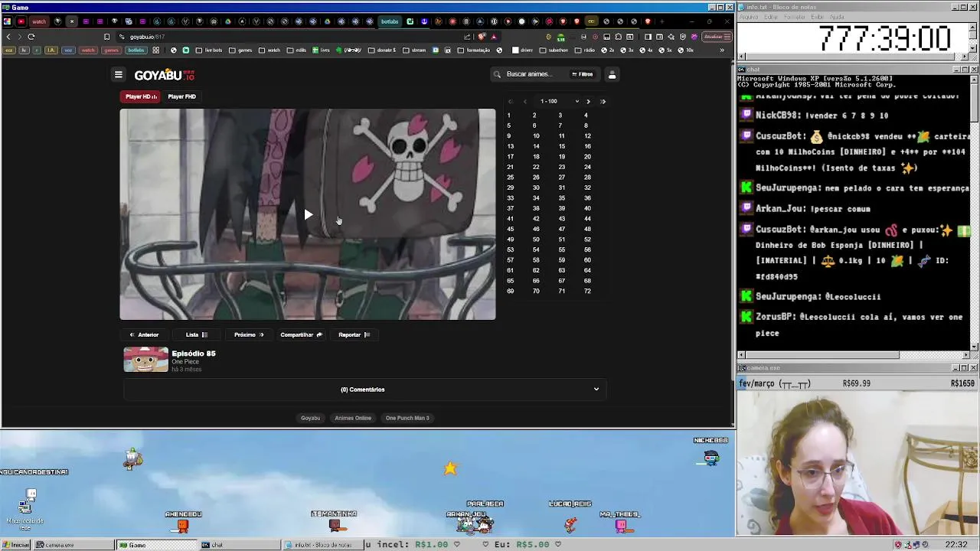Open the 'subathon' bookmark folder
The height and width of the screenshot is (551, 980).
(x=554, y=51)
